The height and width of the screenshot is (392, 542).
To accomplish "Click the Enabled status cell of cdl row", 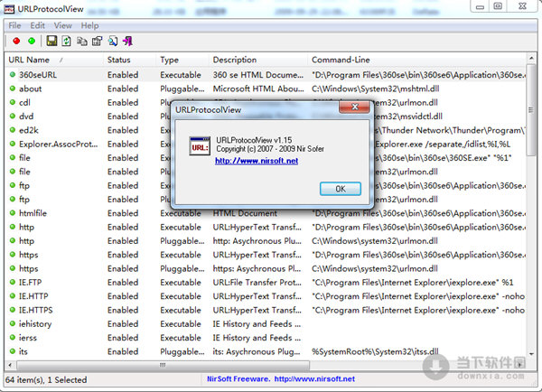I will click(x=123, y=102).
